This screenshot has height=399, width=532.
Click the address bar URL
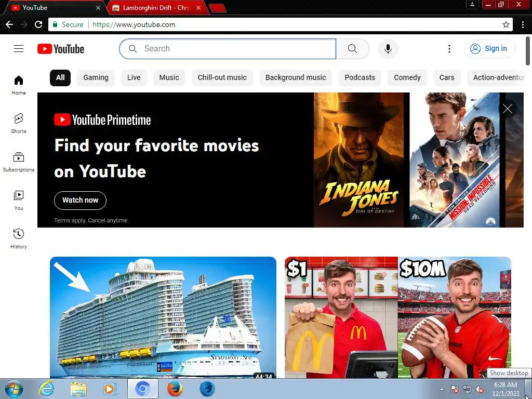point(134,24)
